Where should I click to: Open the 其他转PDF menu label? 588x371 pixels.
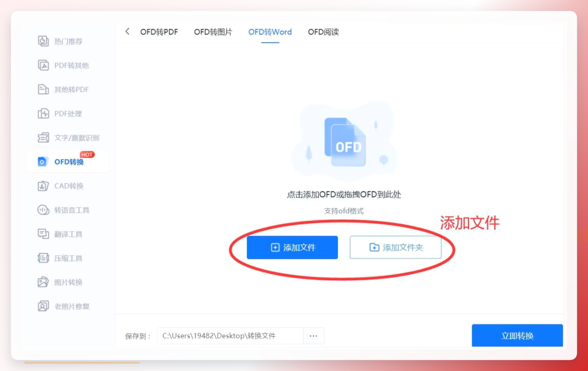(72, 90)
